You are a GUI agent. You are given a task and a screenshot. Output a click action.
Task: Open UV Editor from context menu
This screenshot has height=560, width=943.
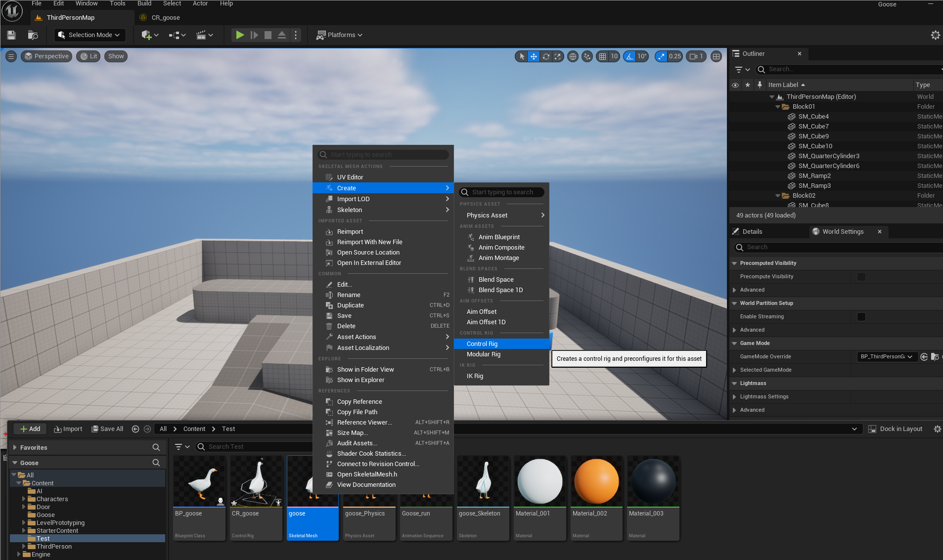tap(383, 177)
